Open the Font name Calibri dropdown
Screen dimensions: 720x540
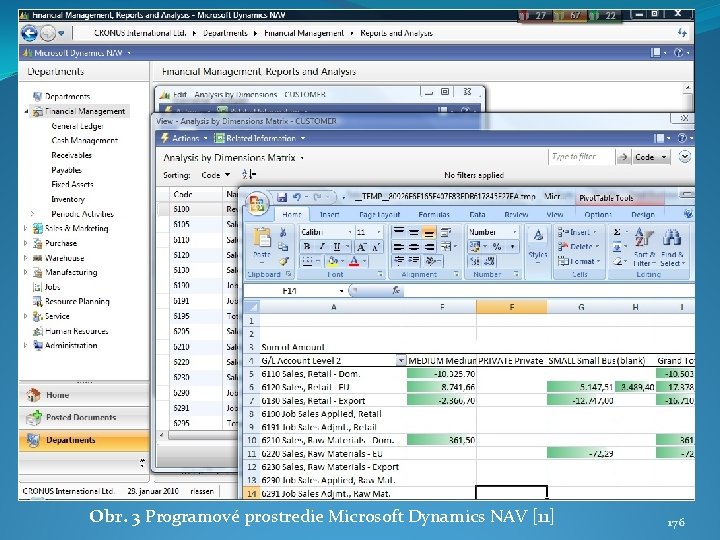(350, 232)
